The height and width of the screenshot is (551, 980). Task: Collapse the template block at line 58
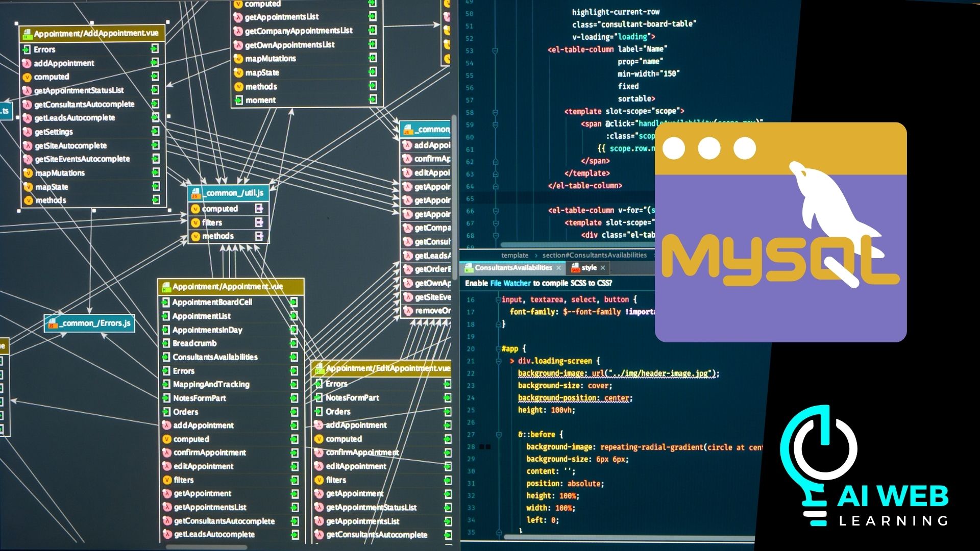(495, 112)
